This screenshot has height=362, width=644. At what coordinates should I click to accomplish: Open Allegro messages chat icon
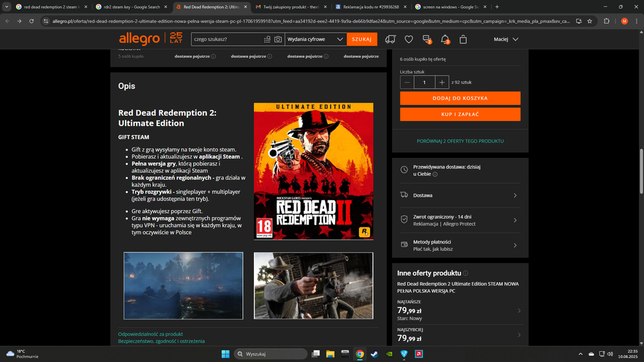[427, 39]
